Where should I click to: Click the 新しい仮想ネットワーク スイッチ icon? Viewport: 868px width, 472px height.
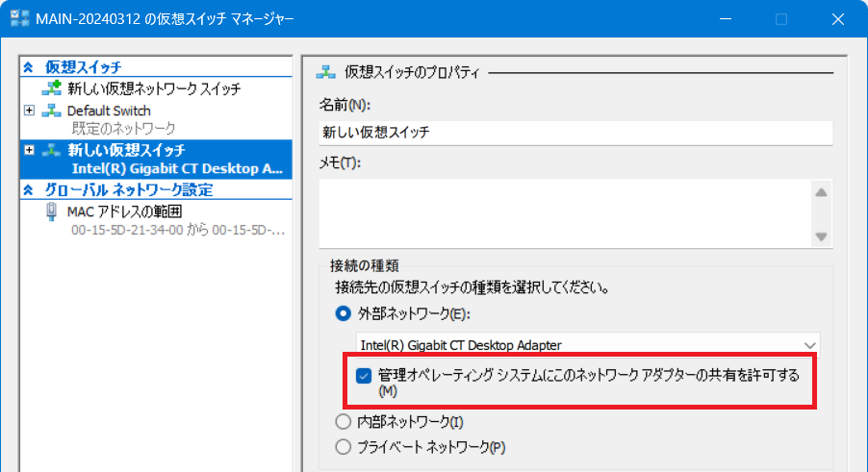[52, 88]
